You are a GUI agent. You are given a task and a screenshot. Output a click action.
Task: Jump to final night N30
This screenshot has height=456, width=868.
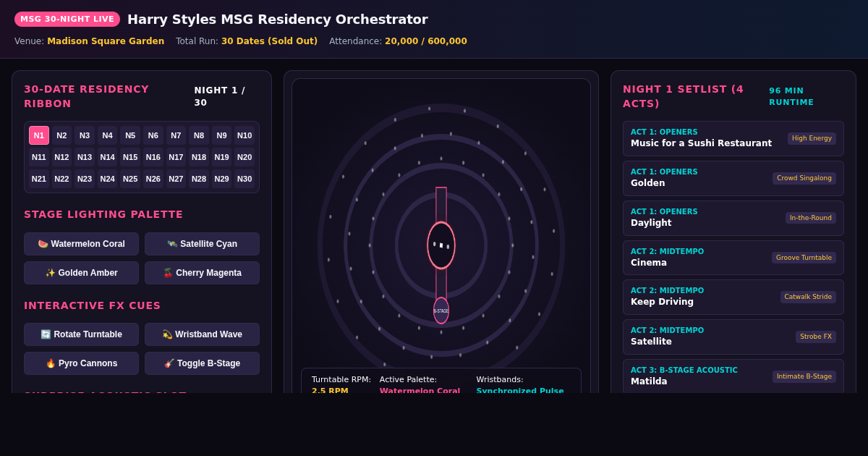coord(244,179)
